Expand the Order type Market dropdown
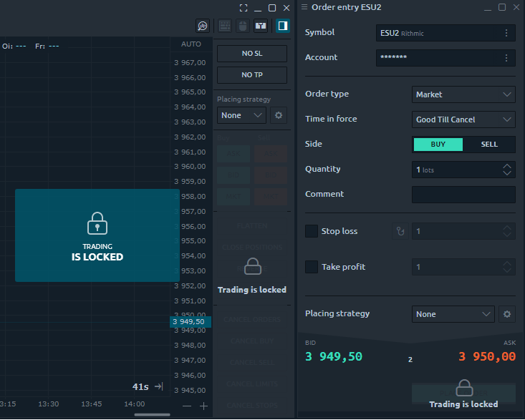 point(463,94)
